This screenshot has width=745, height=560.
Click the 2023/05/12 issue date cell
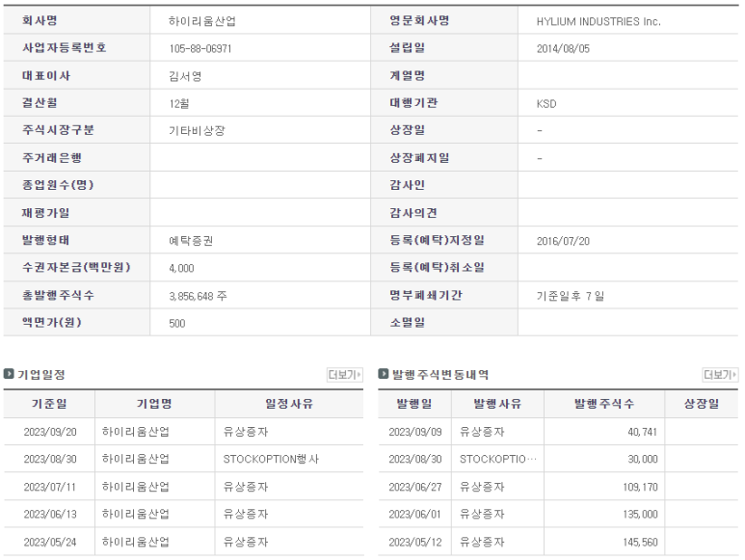415,542
